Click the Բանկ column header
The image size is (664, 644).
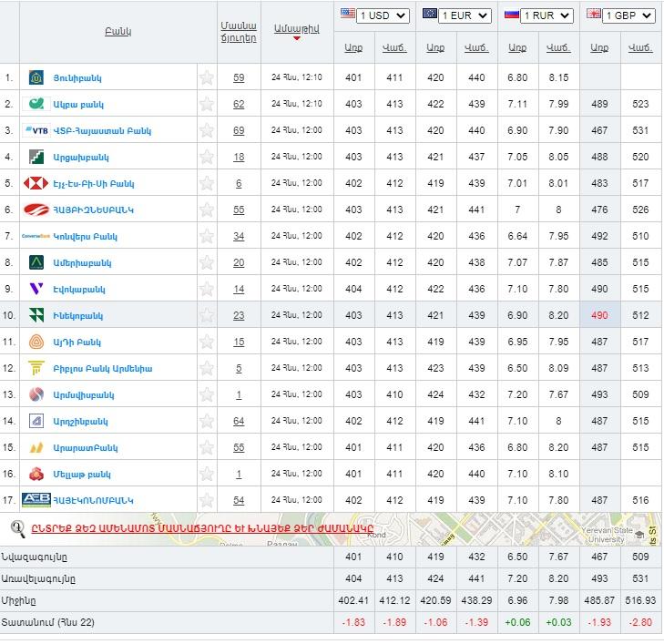tap(117, 32)
